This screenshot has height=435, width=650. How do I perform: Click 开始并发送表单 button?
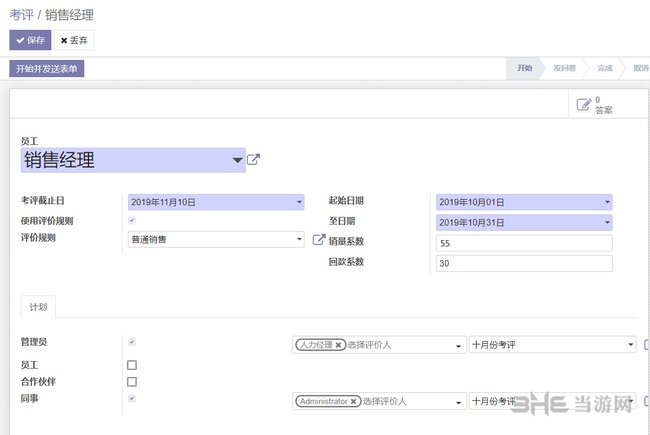tap(47, 68)
